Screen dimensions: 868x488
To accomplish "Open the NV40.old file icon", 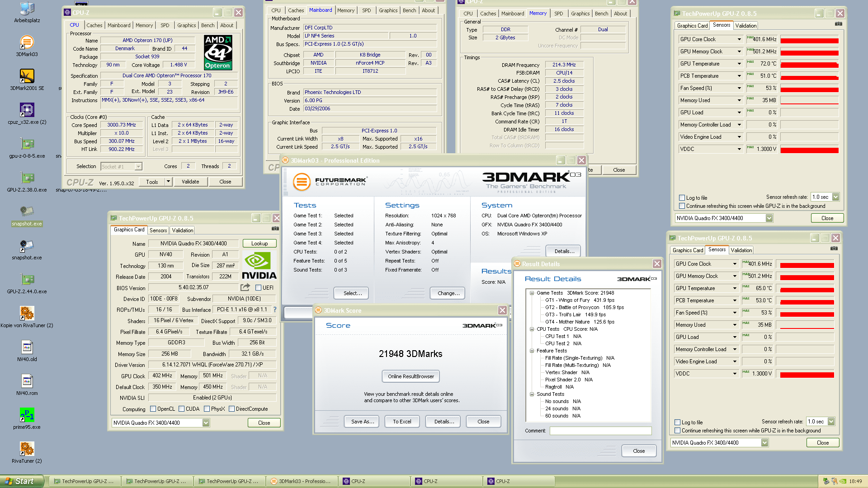I will [27, 350].
